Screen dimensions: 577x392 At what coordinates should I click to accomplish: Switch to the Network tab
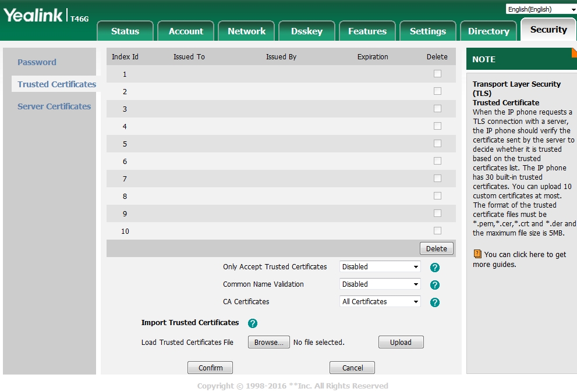(246, 31)
